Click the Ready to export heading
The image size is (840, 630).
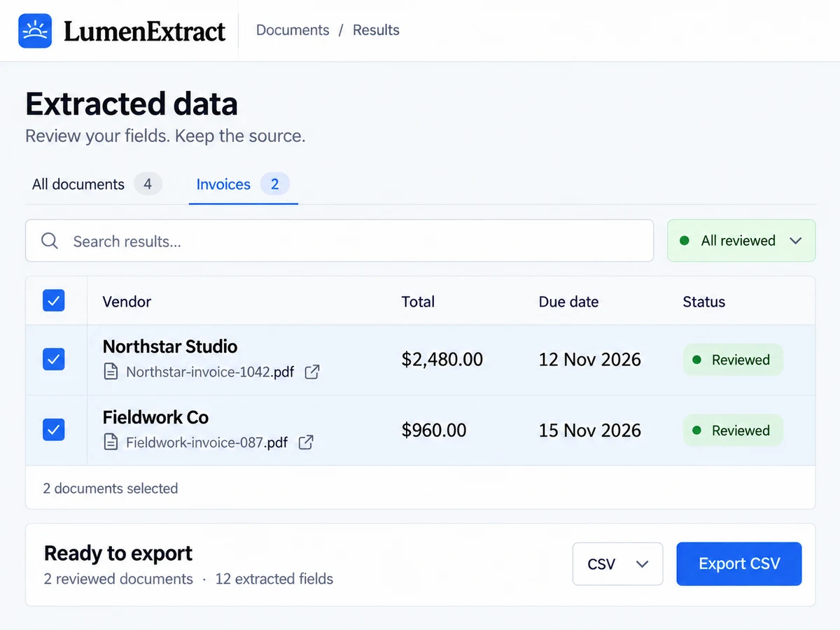point(118,553)
